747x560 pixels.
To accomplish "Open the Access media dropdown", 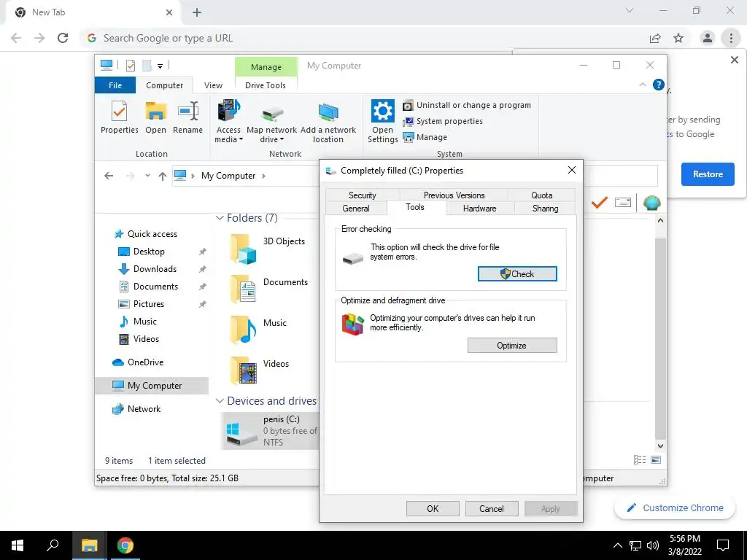I will 228,121.
